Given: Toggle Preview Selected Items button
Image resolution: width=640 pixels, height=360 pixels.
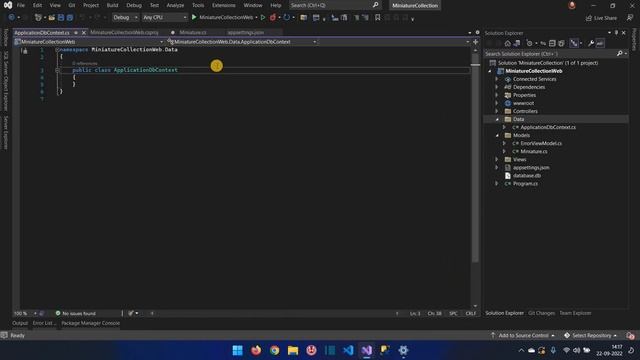Looking at the screenshot, I should click(600, 43).
